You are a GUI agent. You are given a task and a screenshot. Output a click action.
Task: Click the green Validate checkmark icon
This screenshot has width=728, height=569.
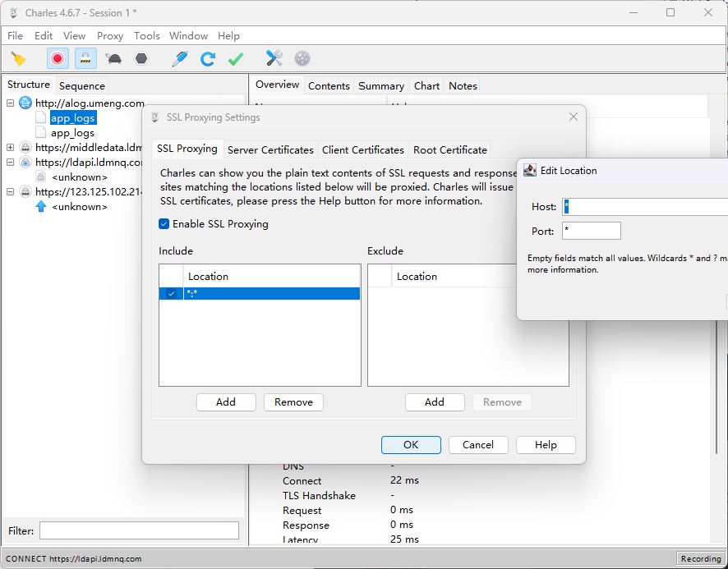tap(236, 58)
